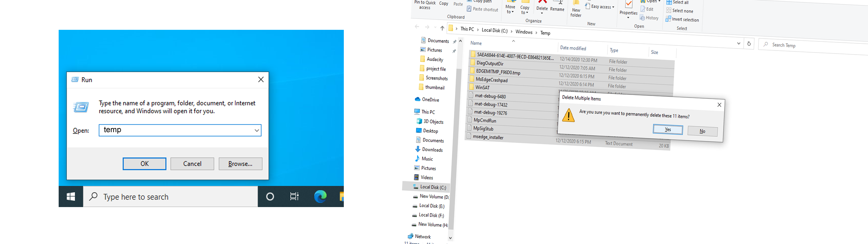Click the Properties checkmark icon in the ribbon
Image resolution: width=868 pixels, height=244 pixels.
click(629, 4)
